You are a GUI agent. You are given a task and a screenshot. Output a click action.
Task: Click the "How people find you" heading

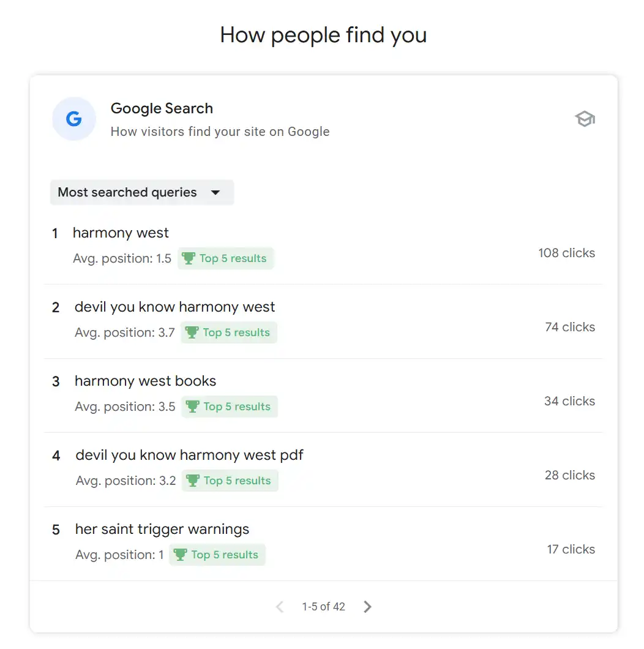[323, 35]
